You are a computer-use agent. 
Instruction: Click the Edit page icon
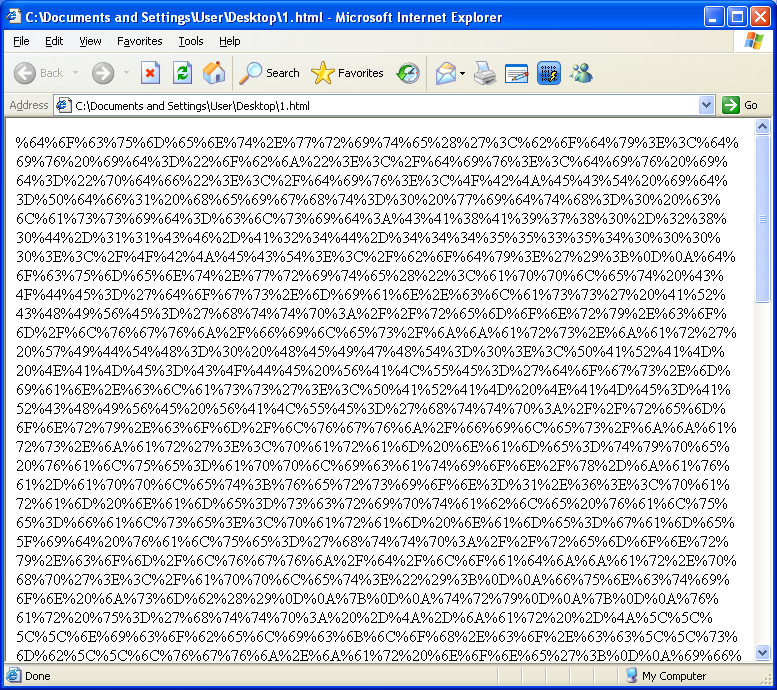[x=517, y=73]
